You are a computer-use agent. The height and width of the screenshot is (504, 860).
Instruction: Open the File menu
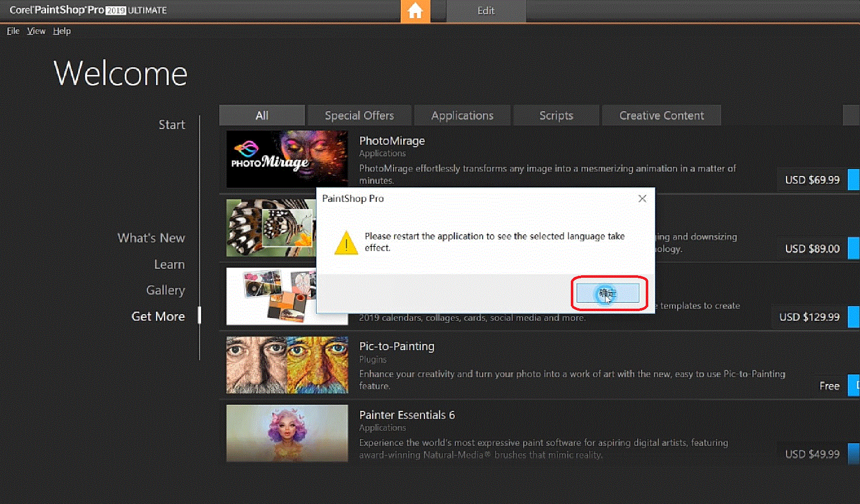pyautogui.click(x=13, y=31)
